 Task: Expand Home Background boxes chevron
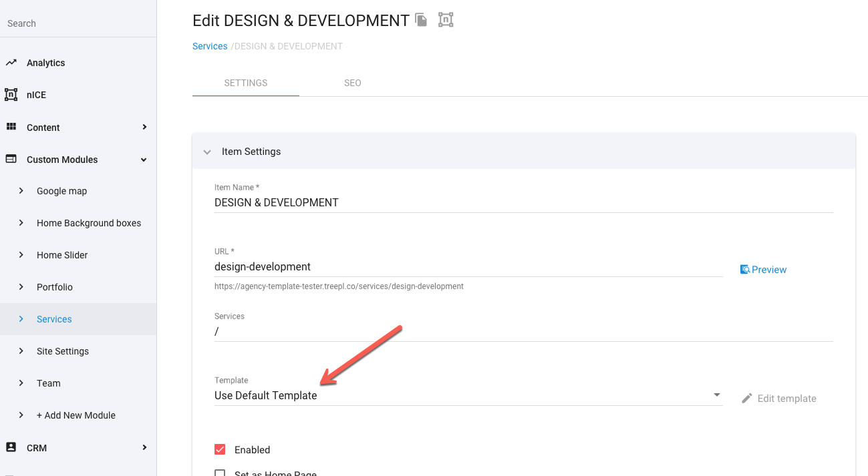21,223
